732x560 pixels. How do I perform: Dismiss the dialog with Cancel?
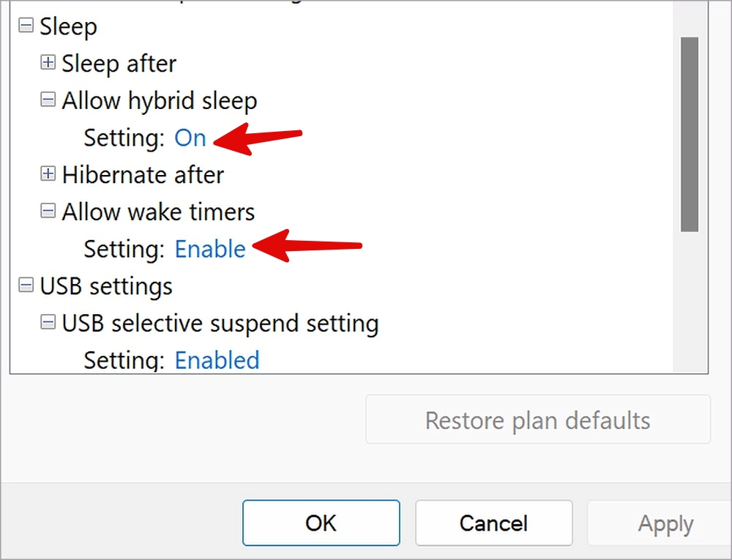pyautogui.click(x=494, y=523)
